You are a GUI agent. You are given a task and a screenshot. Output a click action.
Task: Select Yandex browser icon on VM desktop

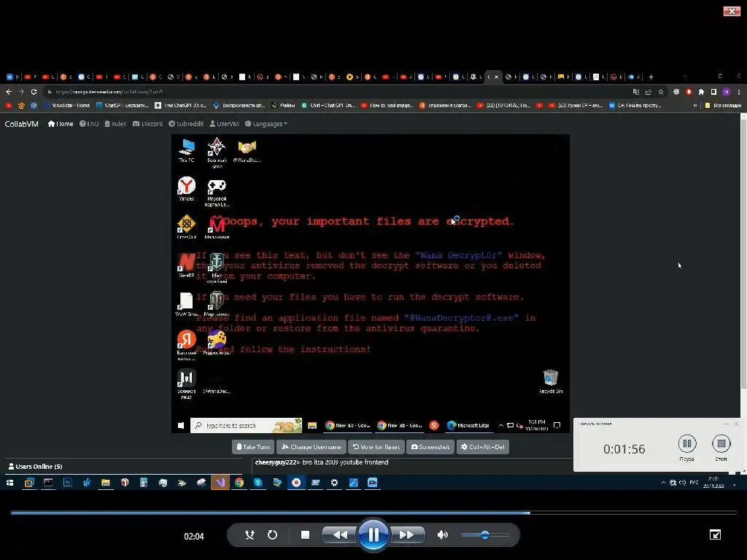click(186, 189)
